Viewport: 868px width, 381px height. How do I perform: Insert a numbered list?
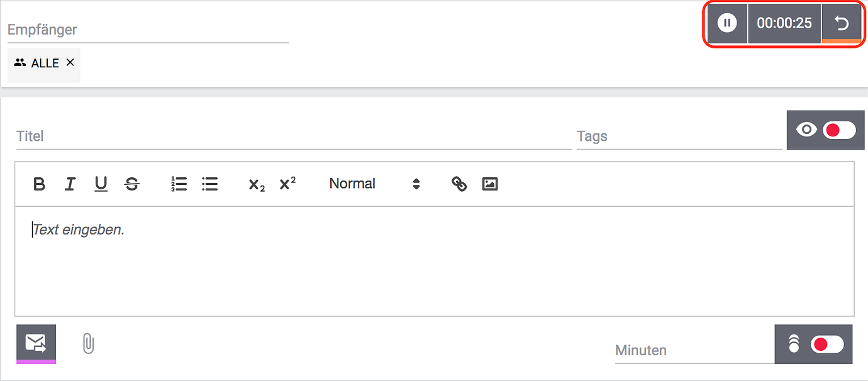[x=179, y=184]
